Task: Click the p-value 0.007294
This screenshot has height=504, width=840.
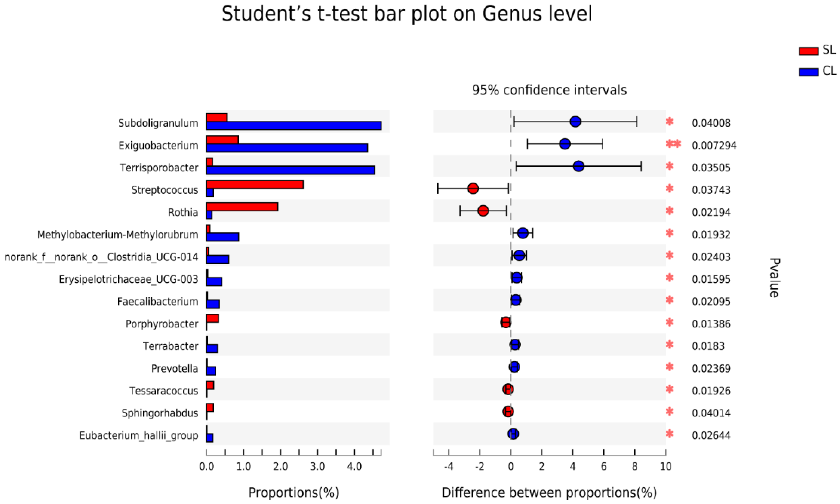Action: coord(714,146)
